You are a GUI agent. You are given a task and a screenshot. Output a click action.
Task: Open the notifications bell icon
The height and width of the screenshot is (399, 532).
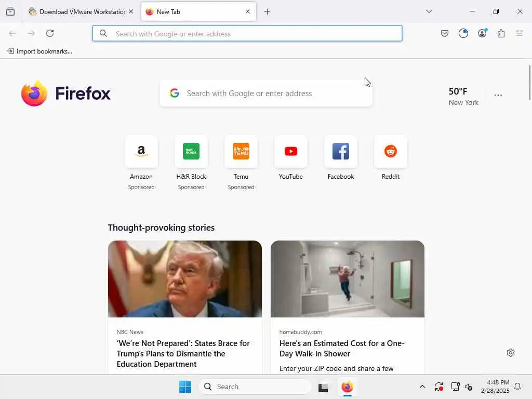tap(518, 387)
